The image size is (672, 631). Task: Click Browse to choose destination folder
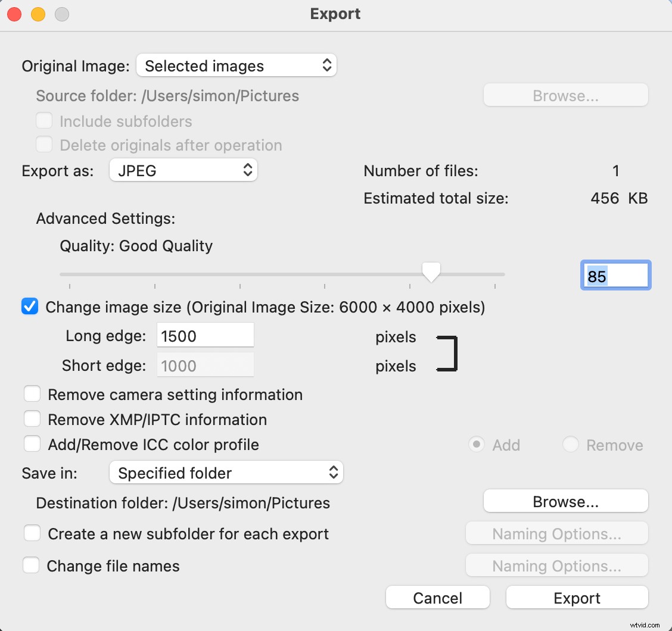point(565,501)
